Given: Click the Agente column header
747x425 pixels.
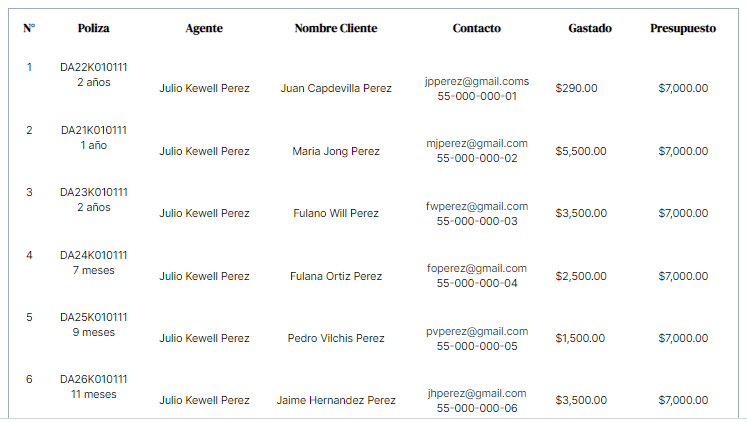Looking at the screenshot, I should [204, 29].
